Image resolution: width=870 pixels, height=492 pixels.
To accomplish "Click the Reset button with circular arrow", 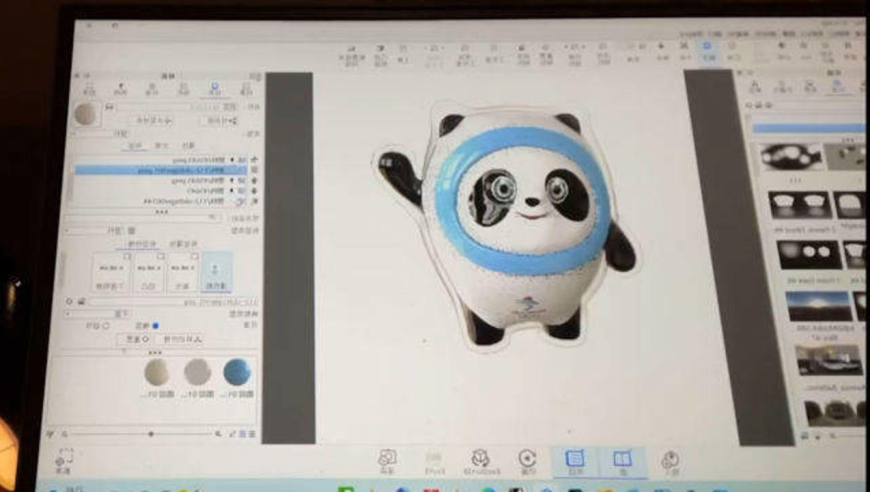I will click(135, 338).
